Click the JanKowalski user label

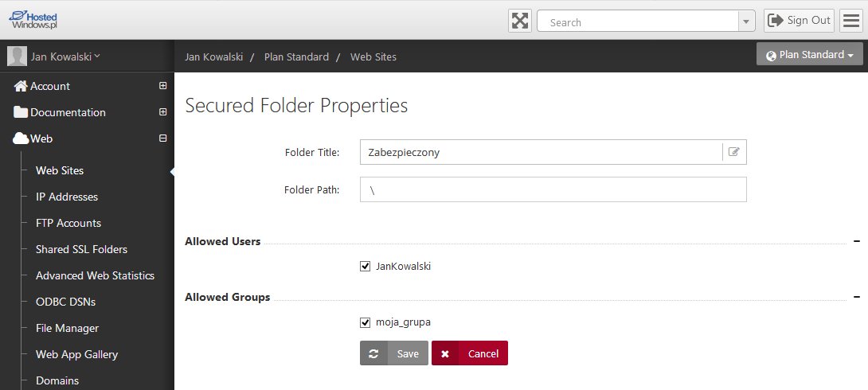[x=403, y=267]
